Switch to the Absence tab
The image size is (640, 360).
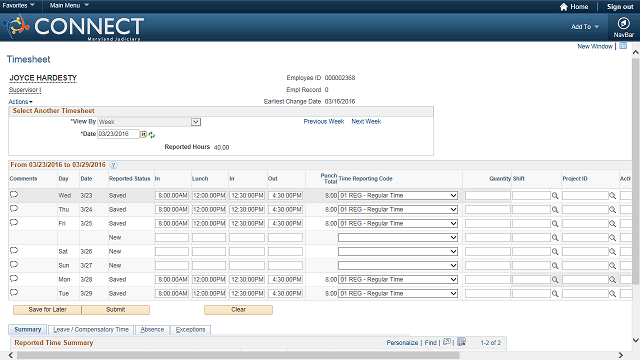point(152,329)
